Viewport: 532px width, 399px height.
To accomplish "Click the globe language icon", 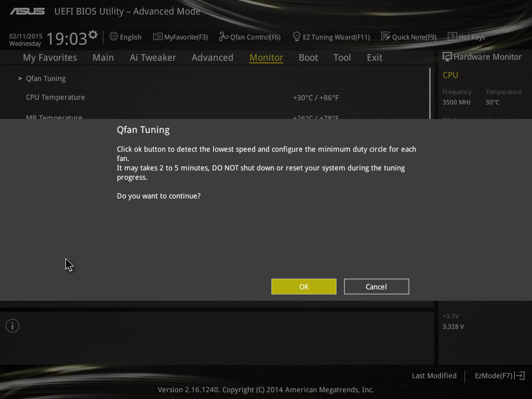I will pos(114,36).
